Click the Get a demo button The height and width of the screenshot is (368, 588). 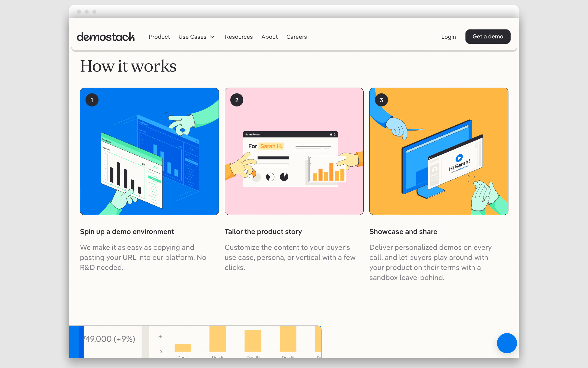click(487, 37)
